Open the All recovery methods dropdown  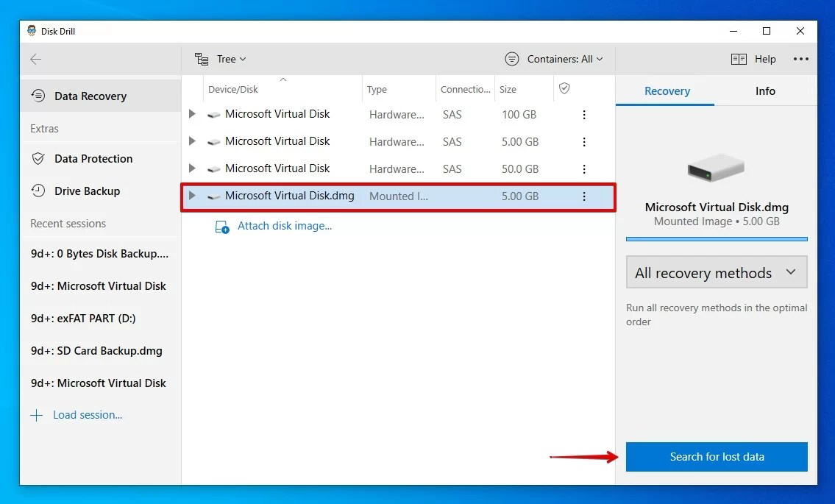716,272
